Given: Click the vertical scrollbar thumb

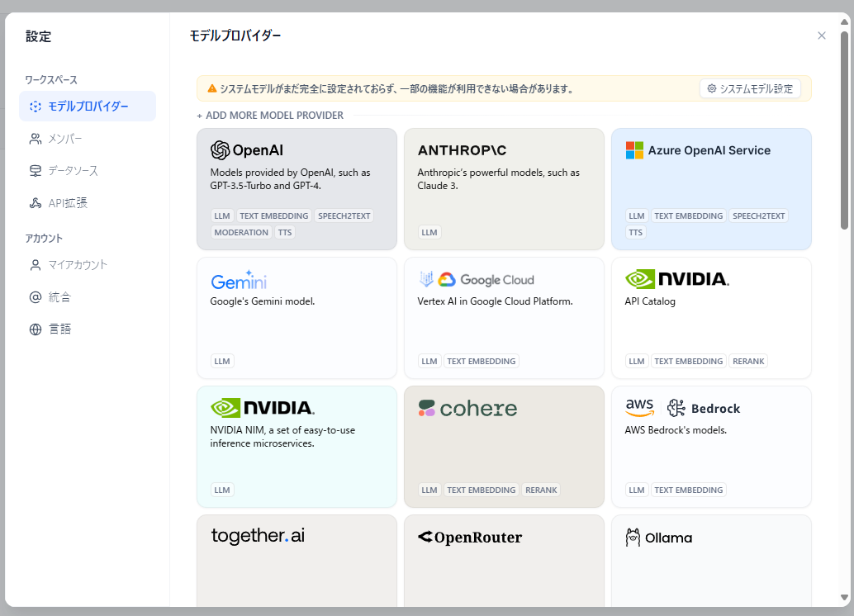Looking at the screenshot, I should coord(844,130).
